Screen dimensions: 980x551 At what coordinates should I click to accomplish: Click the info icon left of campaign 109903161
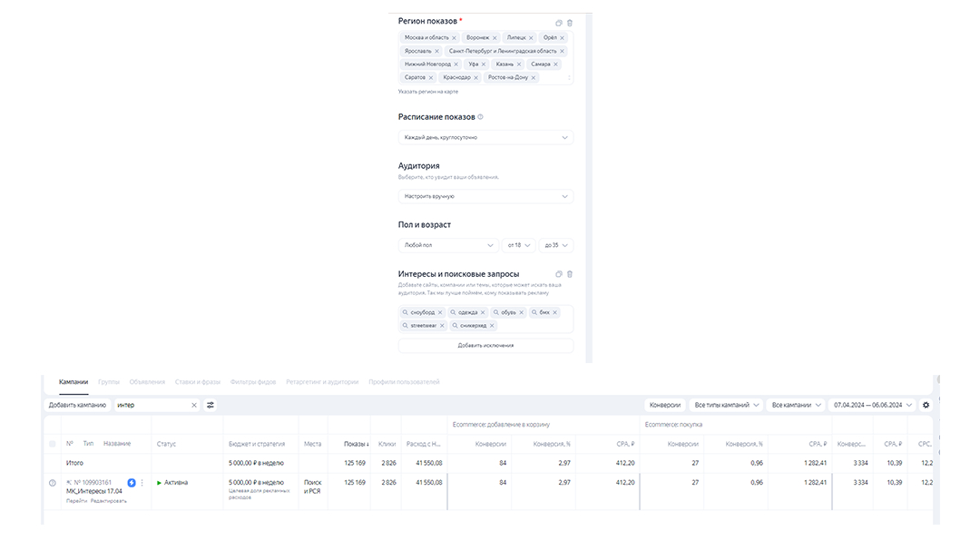(x=53, y=483)
